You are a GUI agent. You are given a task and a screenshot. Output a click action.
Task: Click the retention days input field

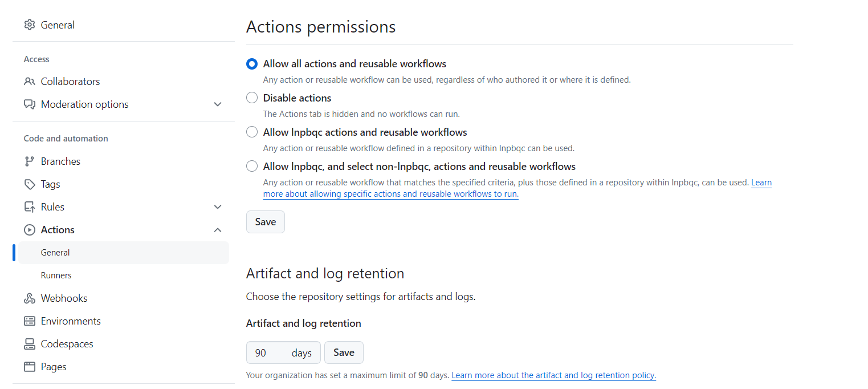click(x=283, y=352)
